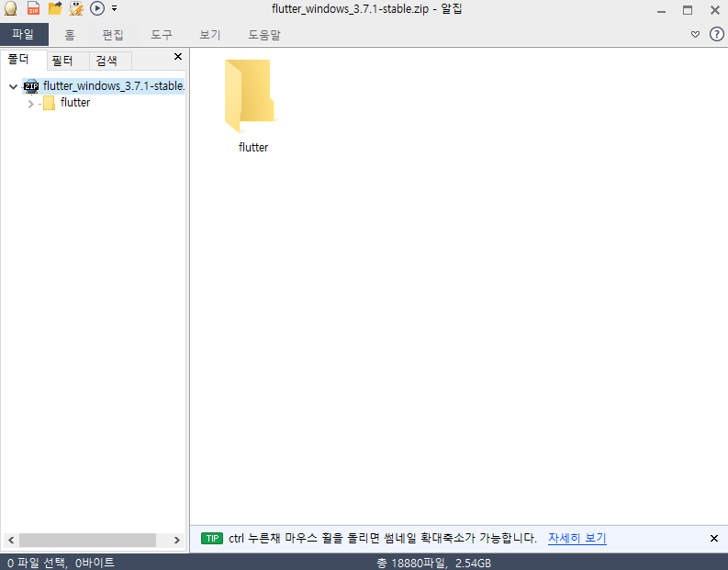The height and width of the screenshot is (570, 728).
Task: Open the quick access toolbar dropdown arrow
Action: pos(114,8)
